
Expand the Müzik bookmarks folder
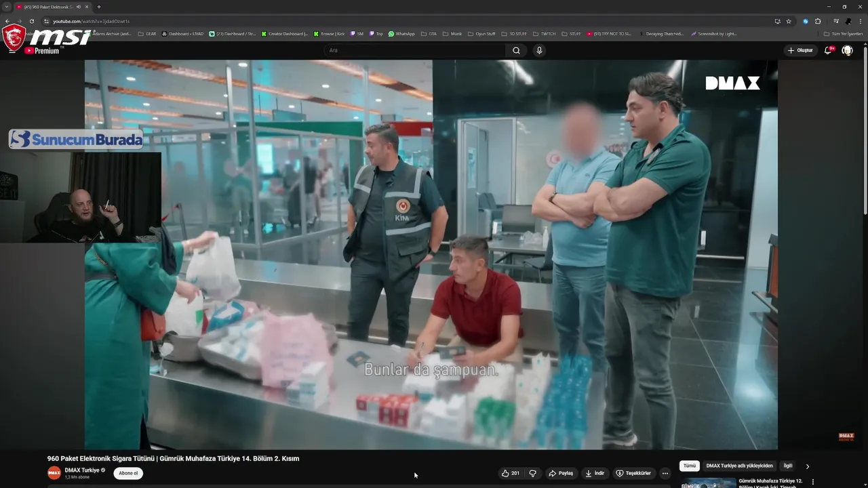tap(452, 33)
